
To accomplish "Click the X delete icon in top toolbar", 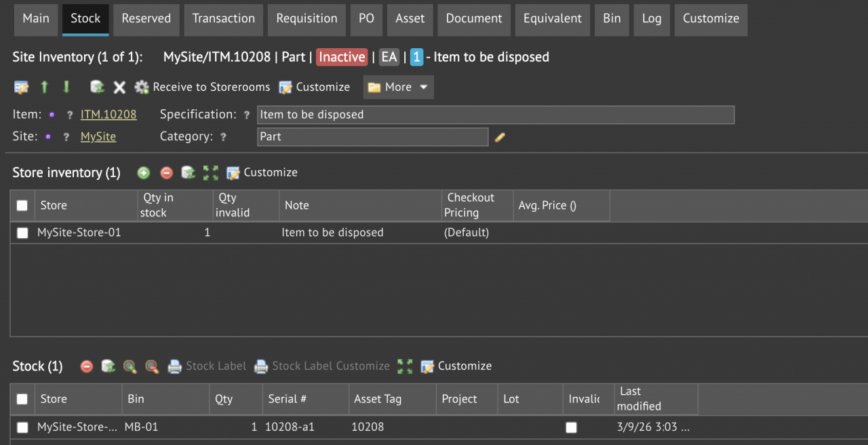I will [119, 87].
